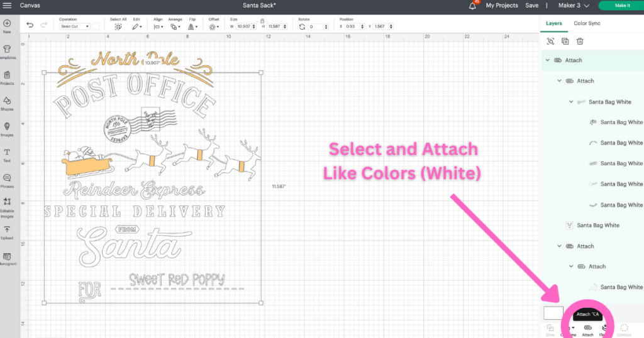
Task: Duplicate the selected layer
Action: click(565, 41)
